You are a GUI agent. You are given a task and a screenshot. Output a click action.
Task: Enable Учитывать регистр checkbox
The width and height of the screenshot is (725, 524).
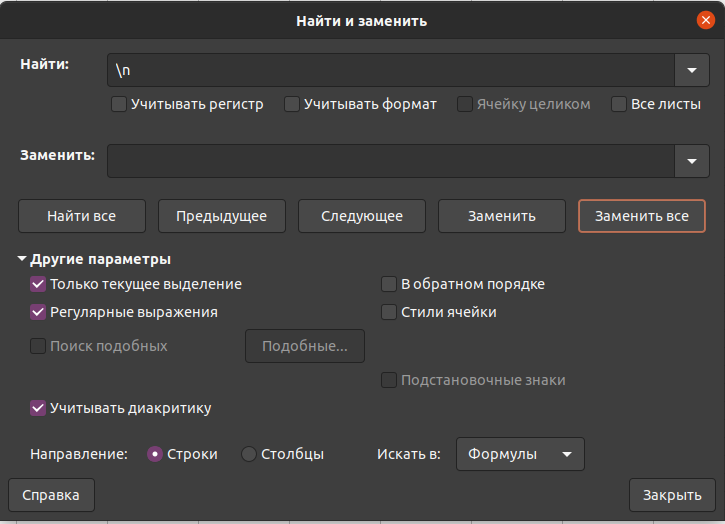coord(119,104)
